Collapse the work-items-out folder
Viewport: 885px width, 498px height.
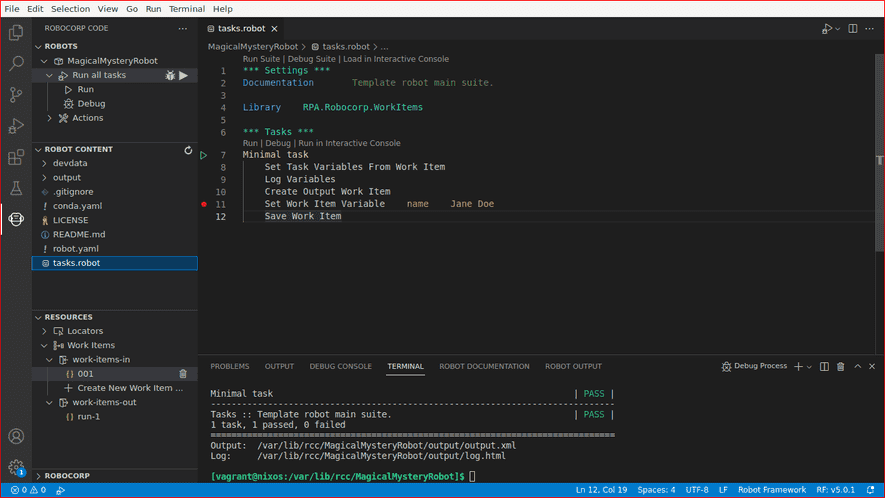50,403
